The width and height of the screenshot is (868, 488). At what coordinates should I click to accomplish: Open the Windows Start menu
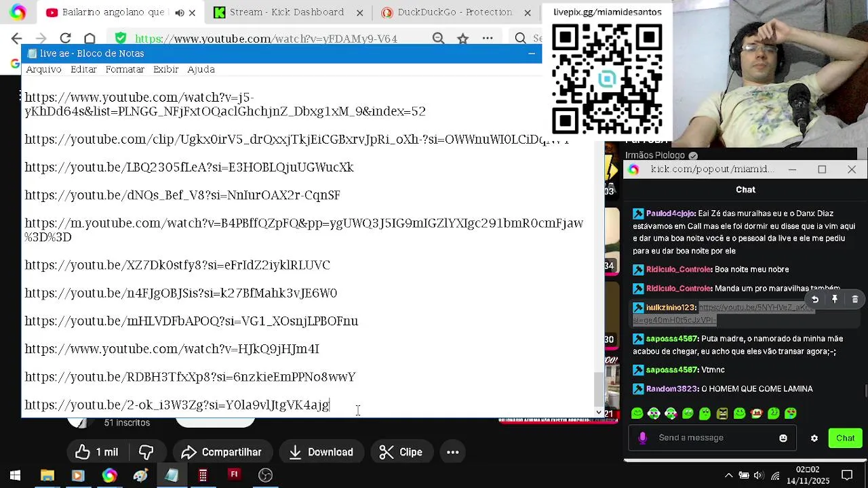[x=15, y=476]
